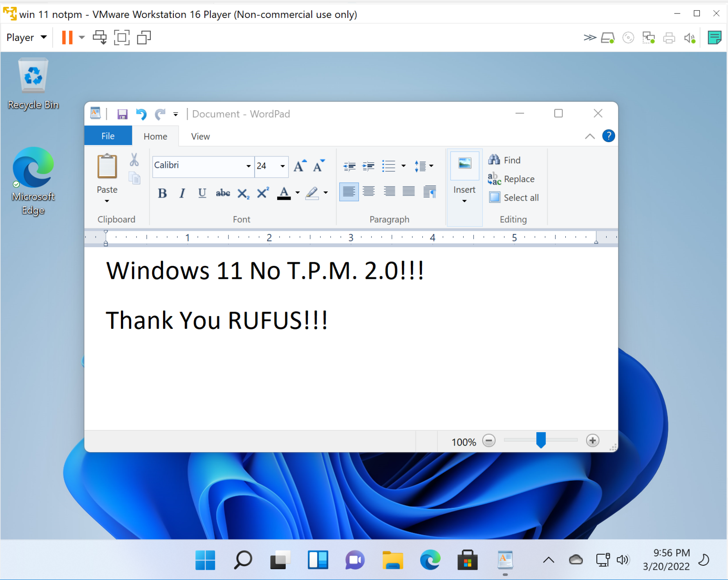Toggle underline formatting
Screen dimensions: 728x580
202,193
